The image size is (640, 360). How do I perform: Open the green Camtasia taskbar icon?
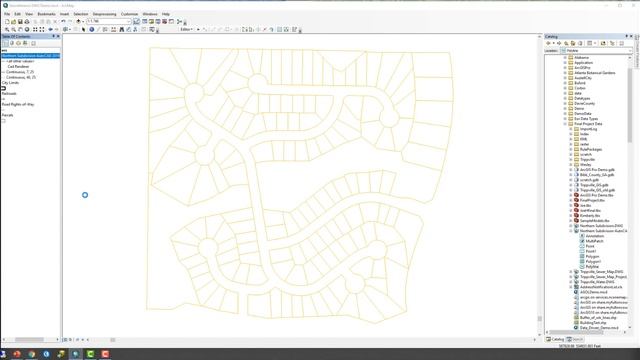90,354
